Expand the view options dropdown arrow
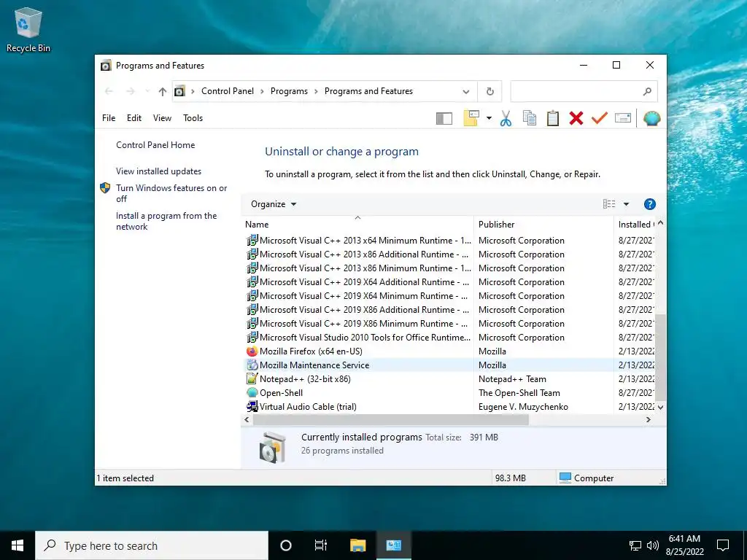 (626, 204)
